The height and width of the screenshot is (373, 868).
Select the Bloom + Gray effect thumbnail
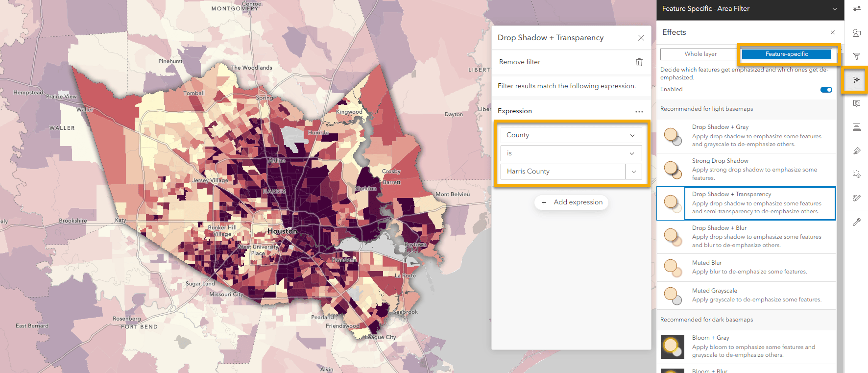(673, 347)
